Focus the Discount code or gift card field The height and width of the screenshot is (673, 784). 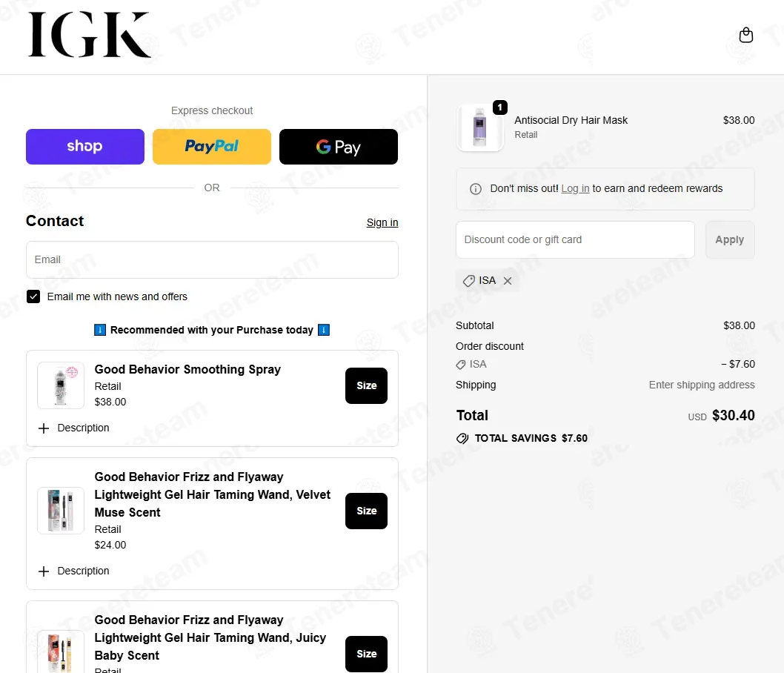[575, 240]
